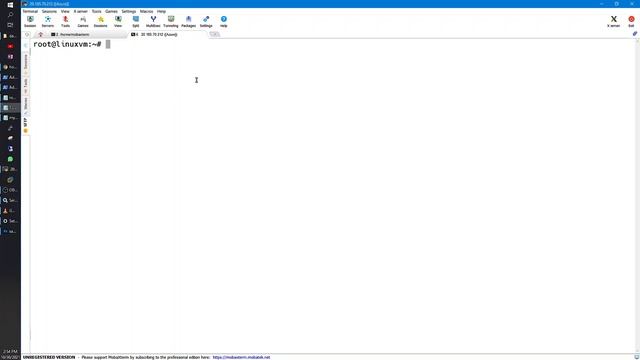
Task: Open the Task View taskbar icon
Action: point(10,25)
